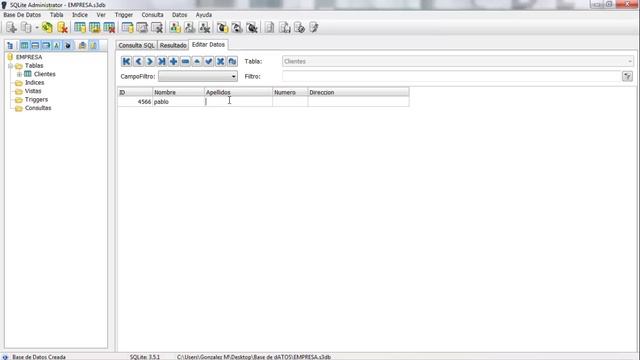Click the '4566' ID cell
Viewport: 640px width, 360px height.
pos(135,102)
